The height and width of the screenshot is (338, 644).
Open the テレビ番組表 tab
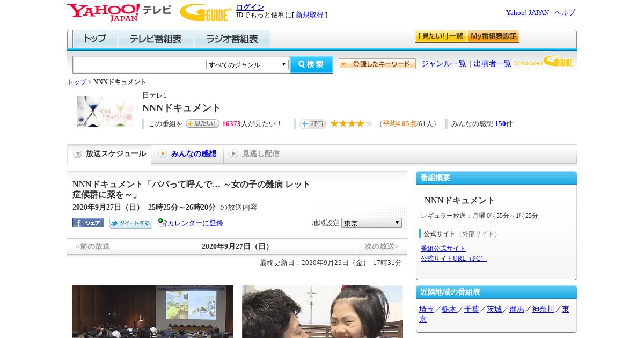point(156,39)
